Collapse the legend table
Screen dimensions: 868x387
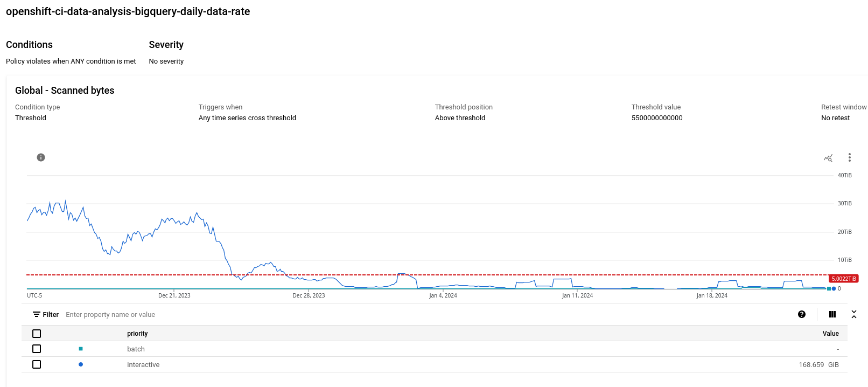coord(854,314)
